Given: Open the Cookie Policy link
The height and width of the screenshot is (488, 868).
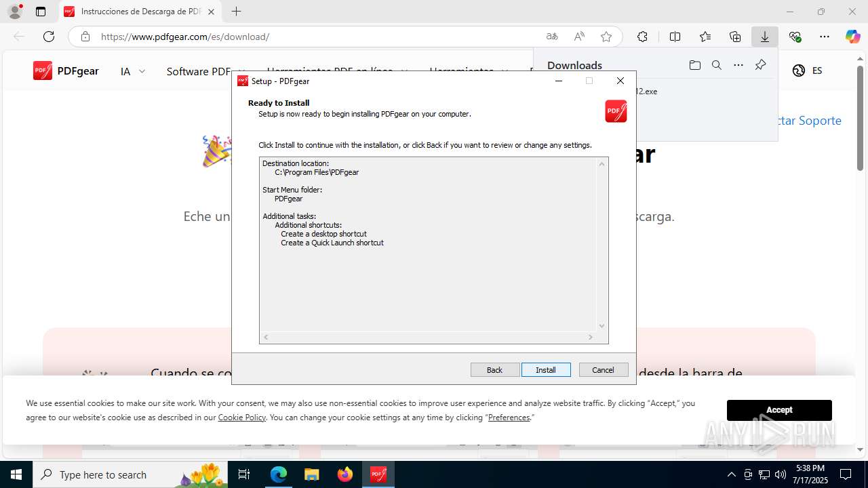Looking at the screenshot, I should pyautogui.click(x=241, y=418).
